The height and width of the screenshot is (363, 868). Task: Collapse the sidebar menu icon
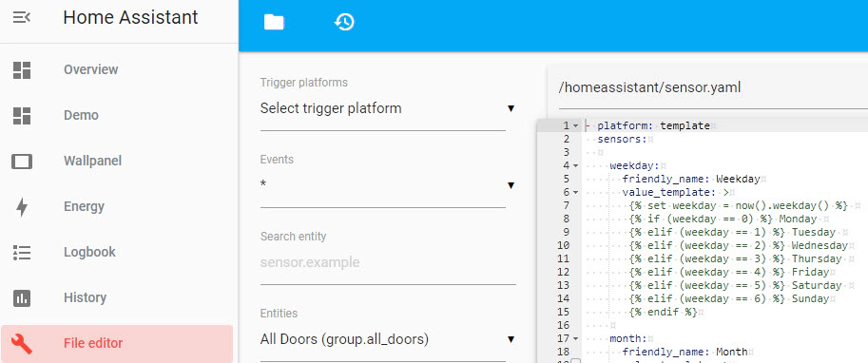[x=22, y=17]
